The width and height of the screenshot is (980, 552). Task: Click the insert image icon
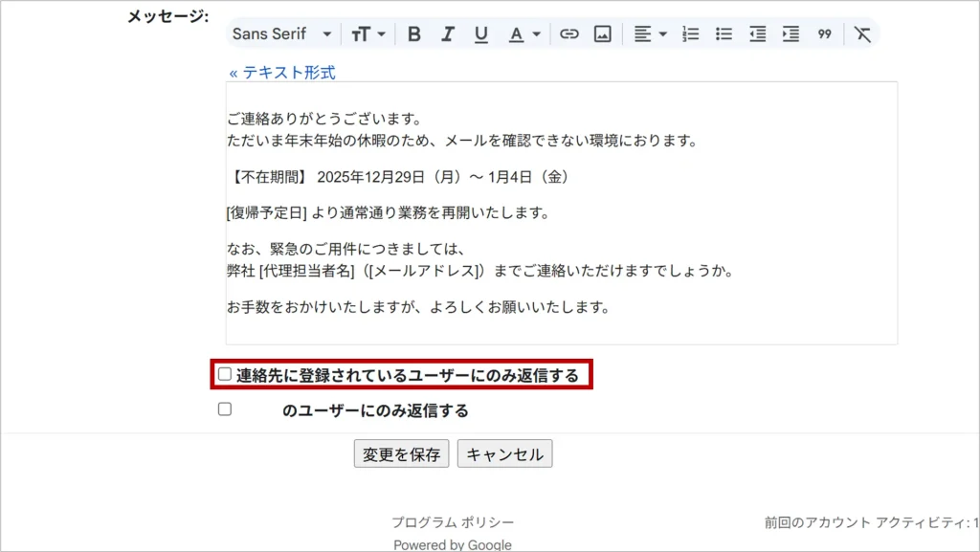[602, 34]
